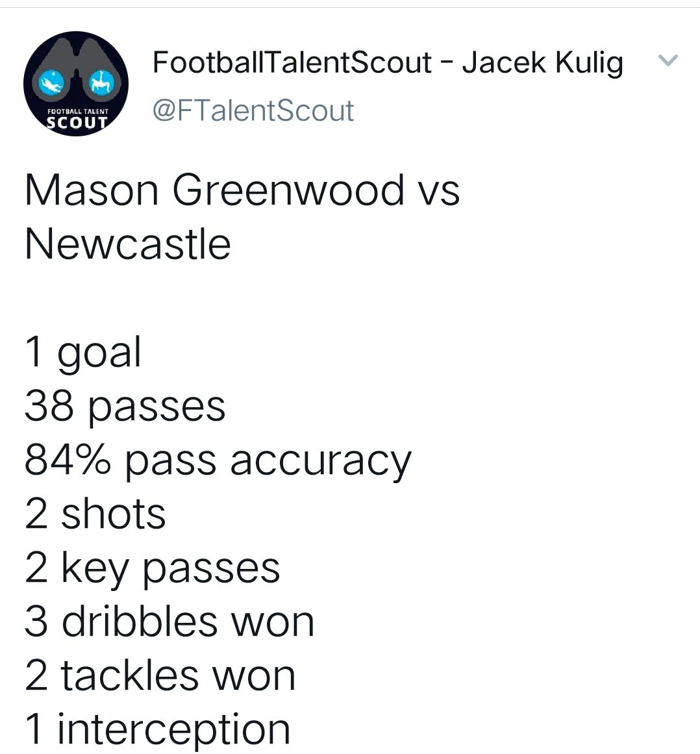
Task: Click the SCOUT text in the avatar
Action: click(77, 123)
